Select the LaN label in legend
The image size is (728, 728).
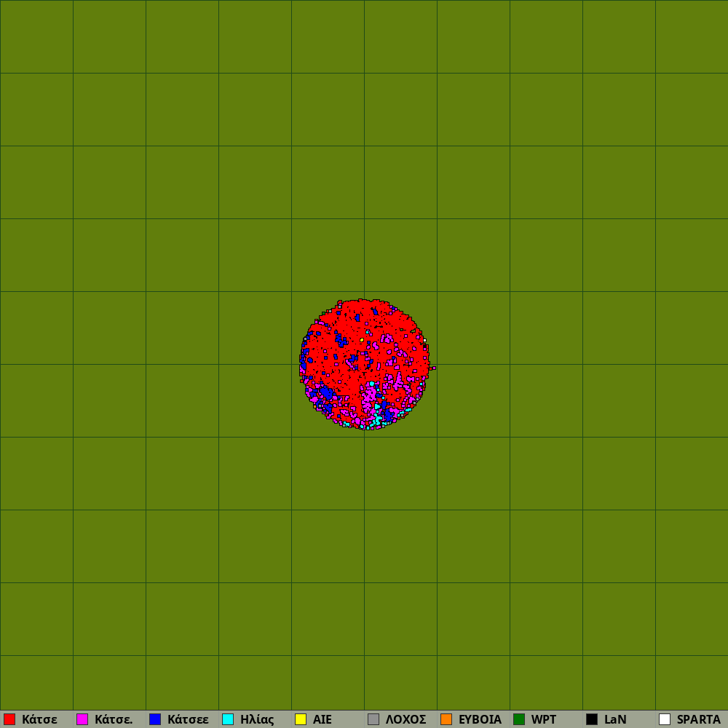point(615,720)
